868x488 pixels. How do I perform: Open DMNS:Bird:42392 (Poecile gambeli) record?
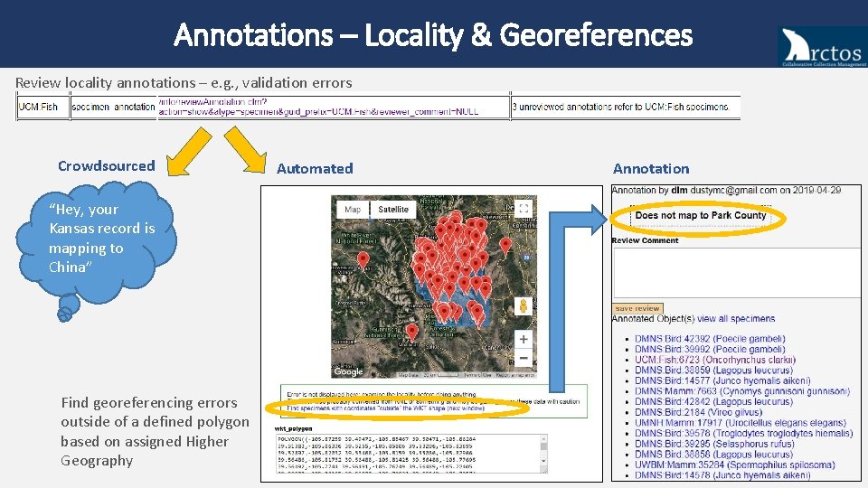pos(710,339)
